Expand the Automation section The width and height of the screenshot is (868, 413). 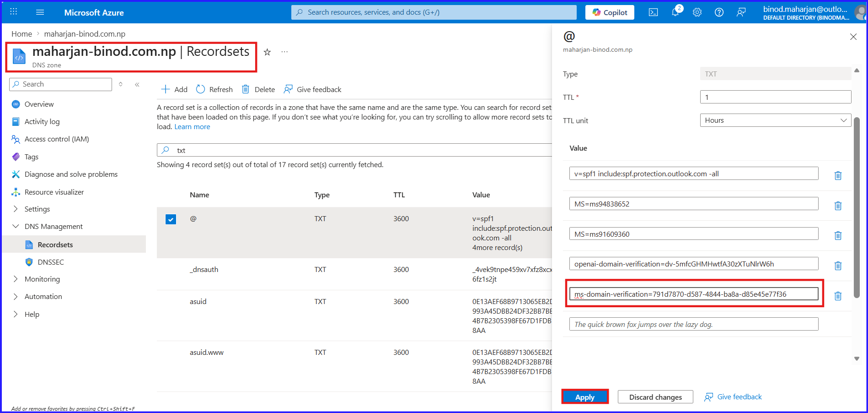pos(43,296)
